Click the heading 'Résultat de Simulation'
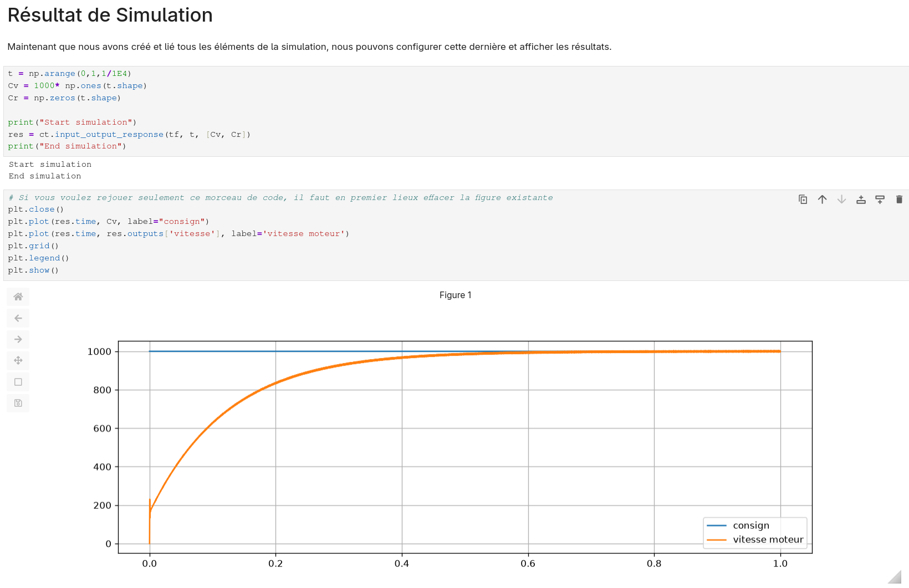The image size is (909, 588). [x=110, y=15]
